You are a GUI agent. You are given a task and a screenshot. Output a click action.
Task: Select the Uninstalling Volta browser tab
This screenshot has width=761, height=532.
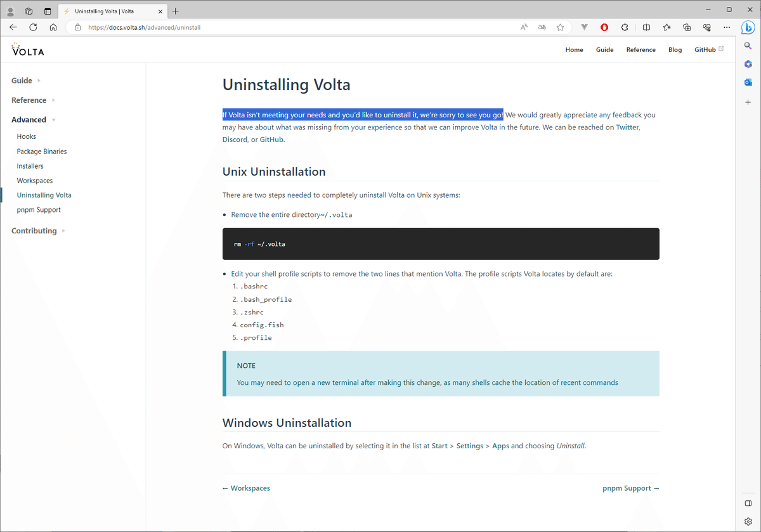point(108,11)
